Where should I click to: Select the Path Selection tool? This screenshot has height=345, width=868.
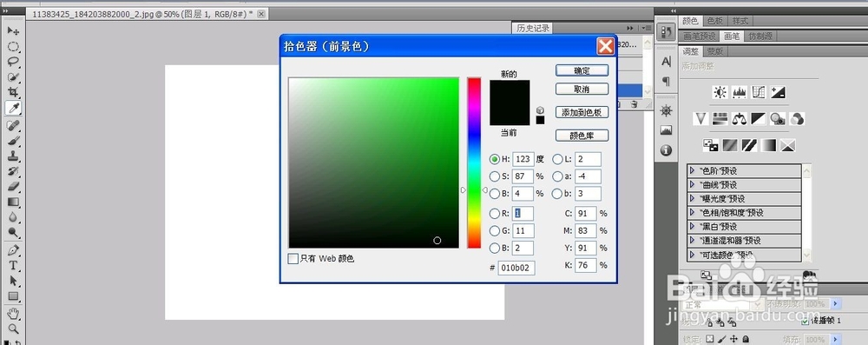[13, 282]
